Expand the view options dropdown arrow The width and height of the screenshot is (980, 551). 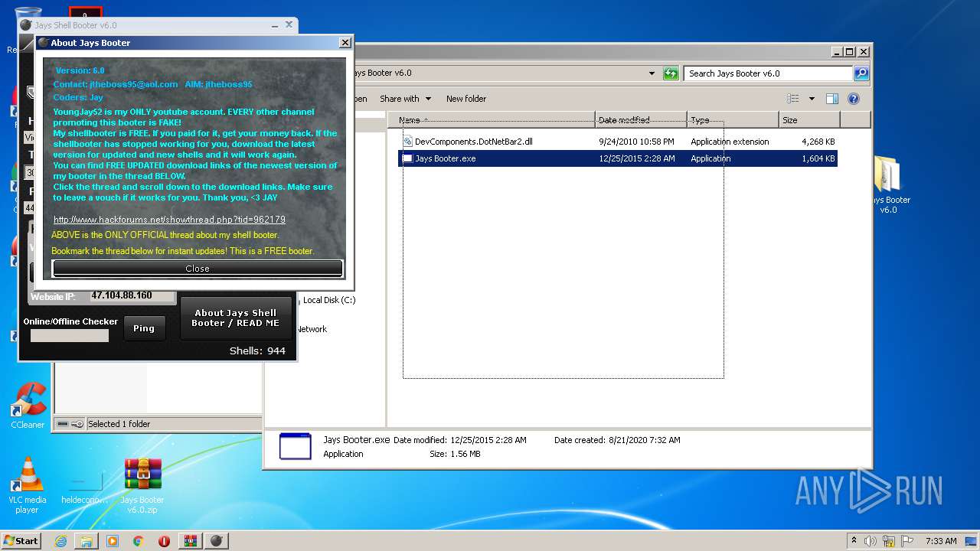tap(812, 99)
